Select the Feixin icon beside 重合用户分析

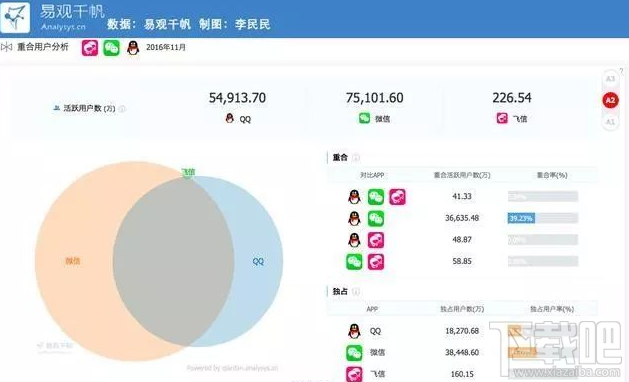(90, 48)
